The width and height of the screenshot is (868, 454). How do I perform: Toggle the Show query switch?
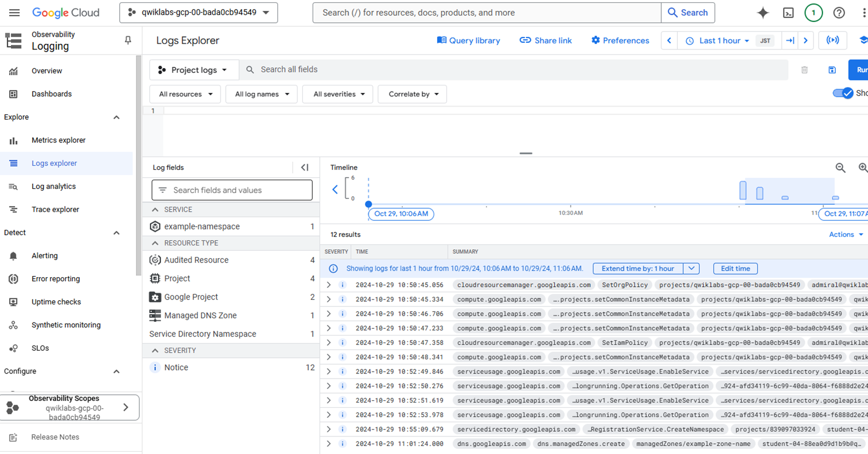tap(843, 93)
